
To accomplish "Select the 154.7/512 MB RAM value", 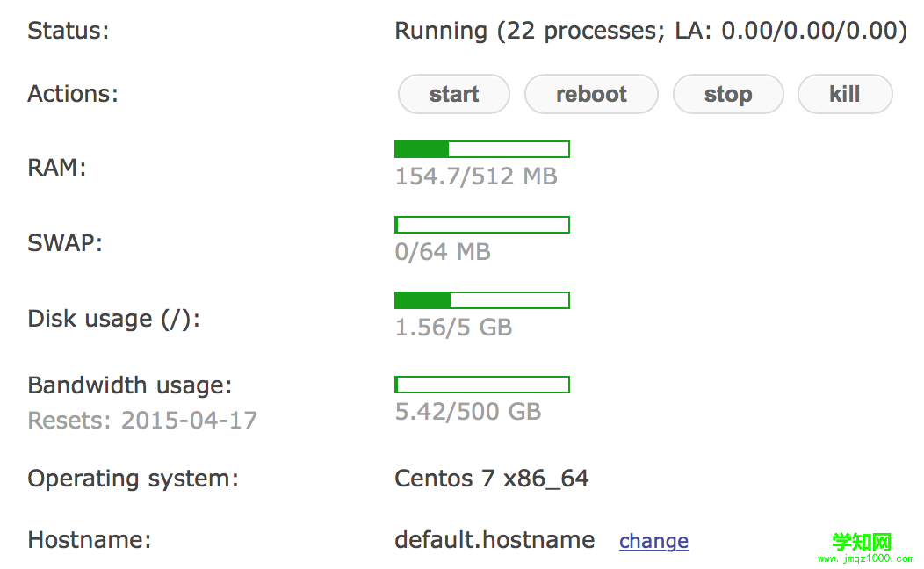I will [476, 176].
